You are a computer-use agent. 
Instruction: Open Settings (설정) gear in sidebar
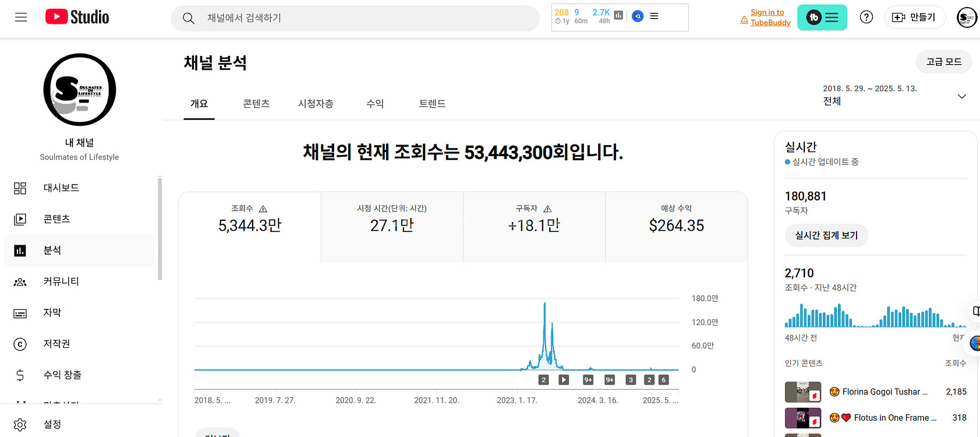click(52, 424)
